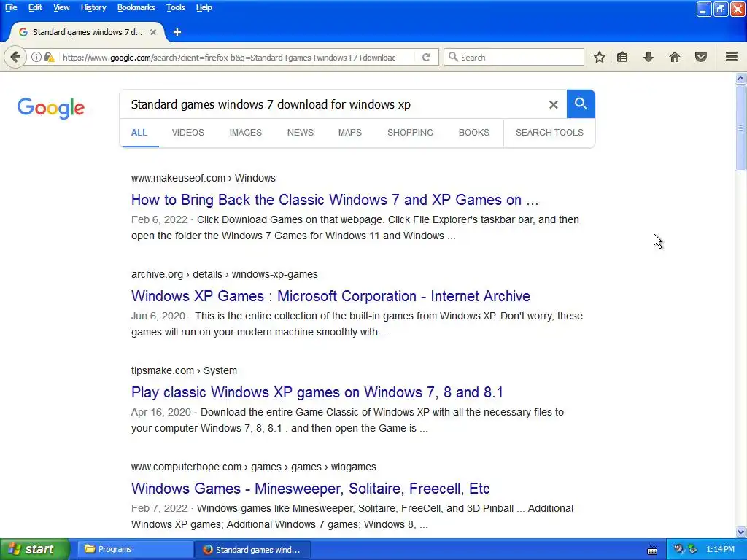Click the vertical scrollbar thumb
The image size is (747, 560).
[741, 127]
